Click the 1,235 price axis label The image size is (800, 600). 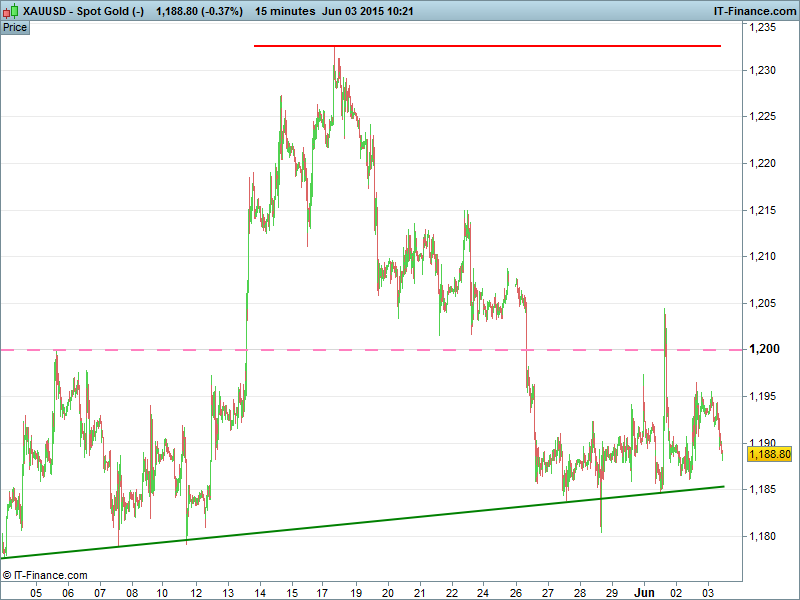point(762,28)
